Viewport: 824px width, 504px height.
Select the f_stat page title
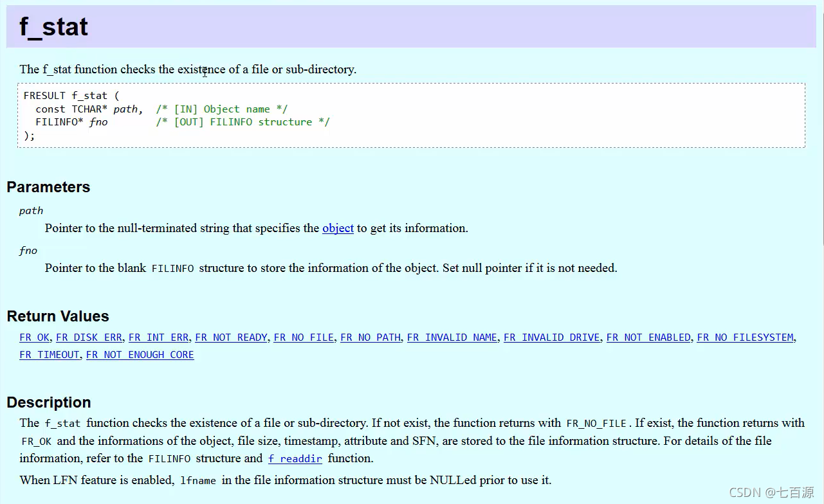[54, 27]
